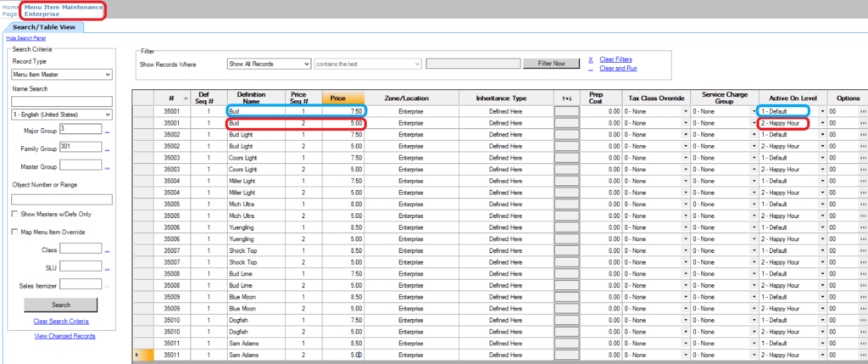Select the Mich Ultra price cell showing 8.00
Screen dimensions: 868x364
343,204
